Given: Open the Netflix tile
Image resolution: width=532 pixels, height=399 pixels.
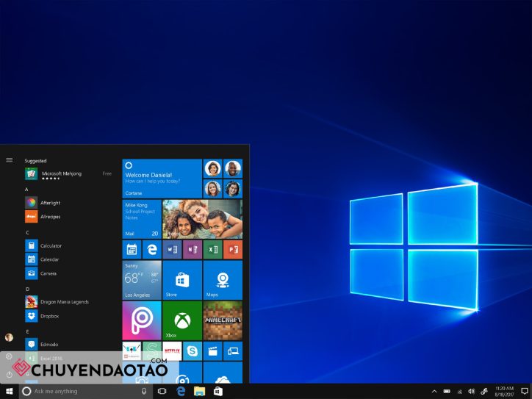Looking at the screenshot, I should click(x=172, y=351).
